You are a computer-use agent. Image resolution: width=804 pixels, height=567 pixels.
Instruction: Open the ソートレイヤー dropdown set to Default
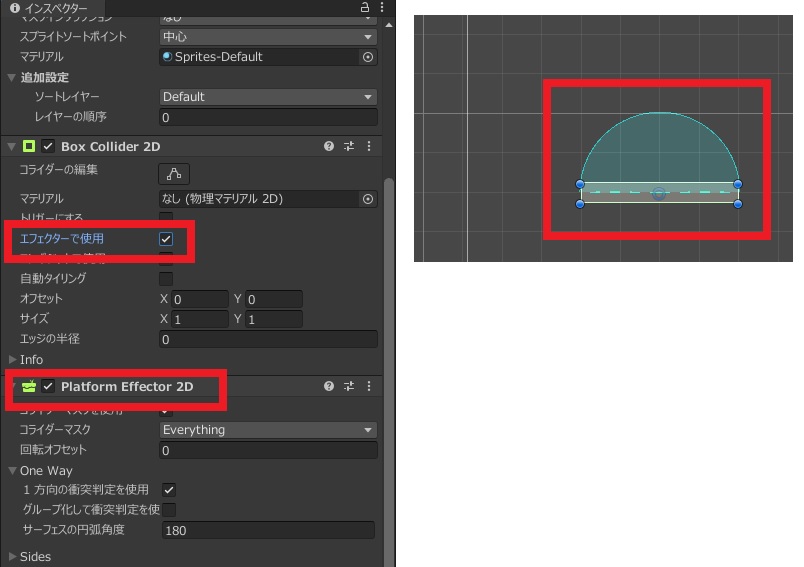[x=268, y=97]
